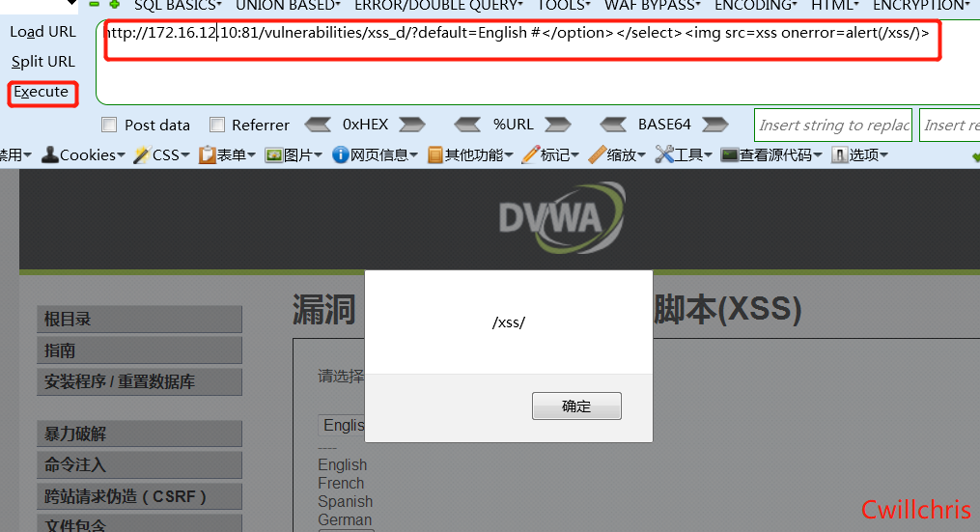Open the 表单 (Forms) dropdown
Screen dimensions: 980x532
pyautogui.click(x=228, y=155)
